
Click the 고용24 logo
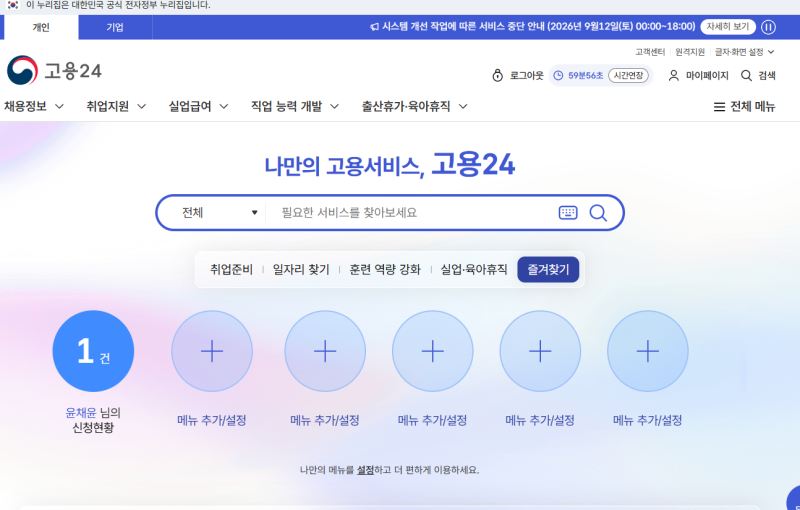click(x=54, y=70)
